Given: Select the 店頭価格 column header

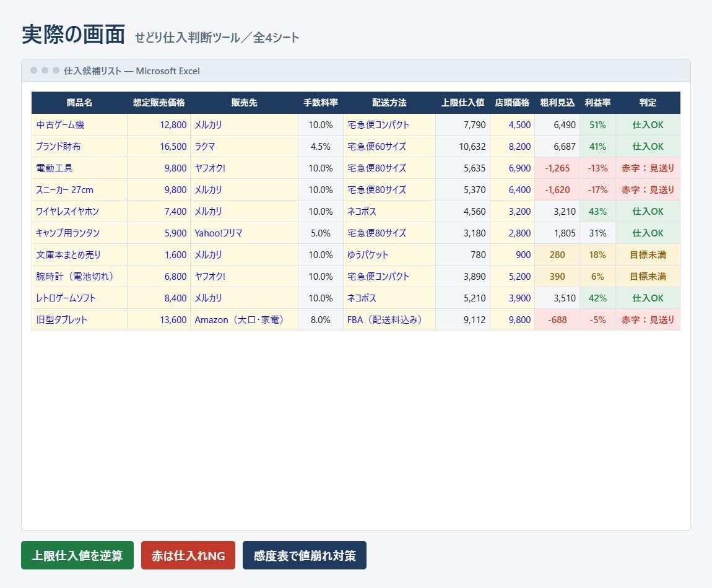Looking at the screenshot, I should coord(512,103).
